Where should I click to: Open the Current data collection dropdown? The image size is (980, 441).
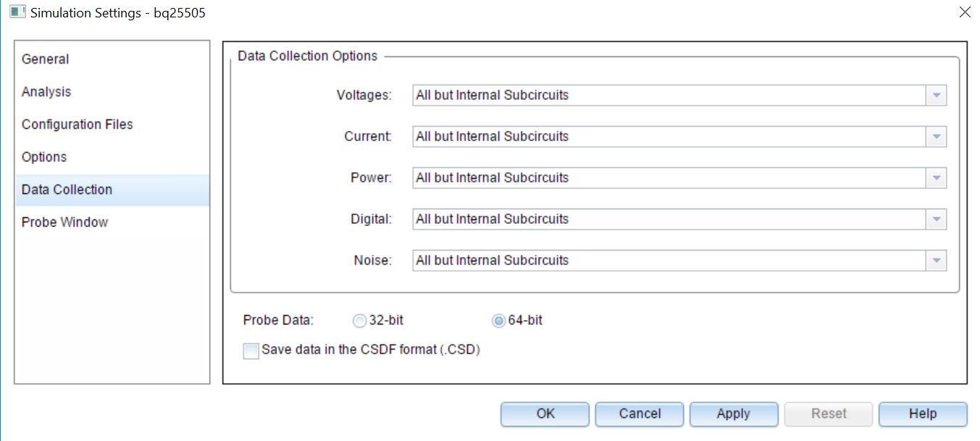click(936, 137)
